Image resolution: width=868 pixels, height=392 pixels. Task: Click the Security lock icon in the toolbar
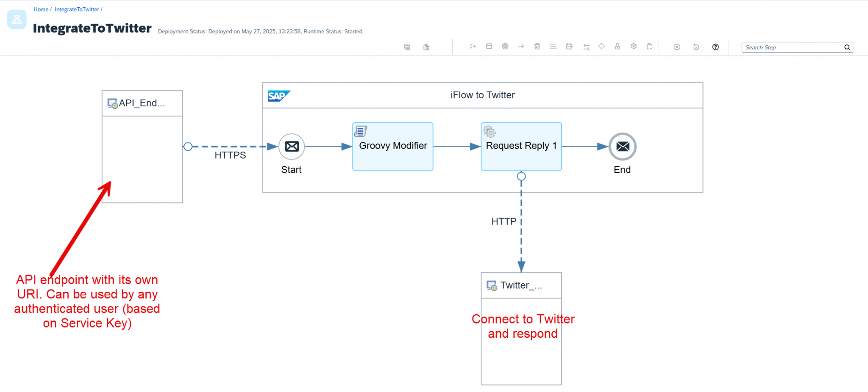pyautogui.click(x=618, y=47)
